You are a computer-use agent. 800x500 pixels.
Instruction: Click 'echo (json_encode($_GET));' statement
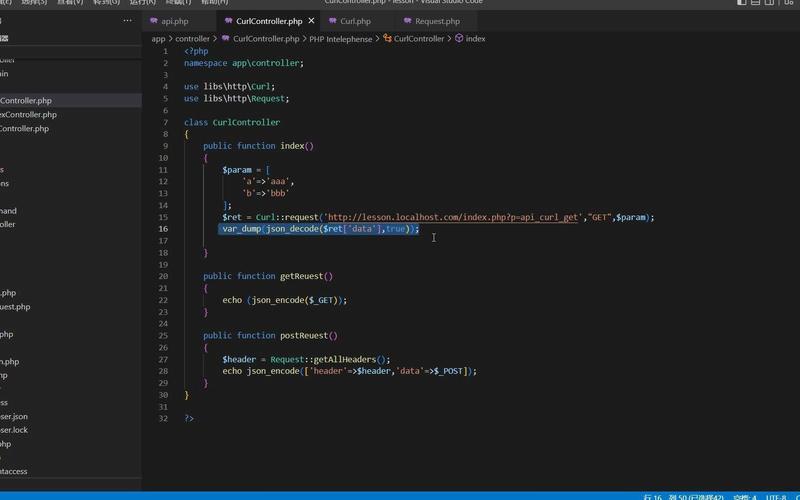click(x=285, y=301)
